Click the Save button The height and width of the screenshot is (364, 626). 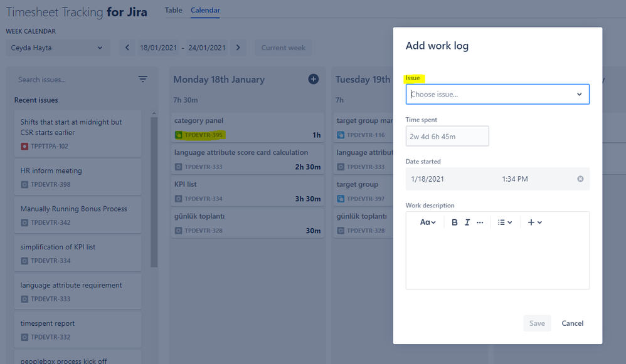tap(537, 323)
